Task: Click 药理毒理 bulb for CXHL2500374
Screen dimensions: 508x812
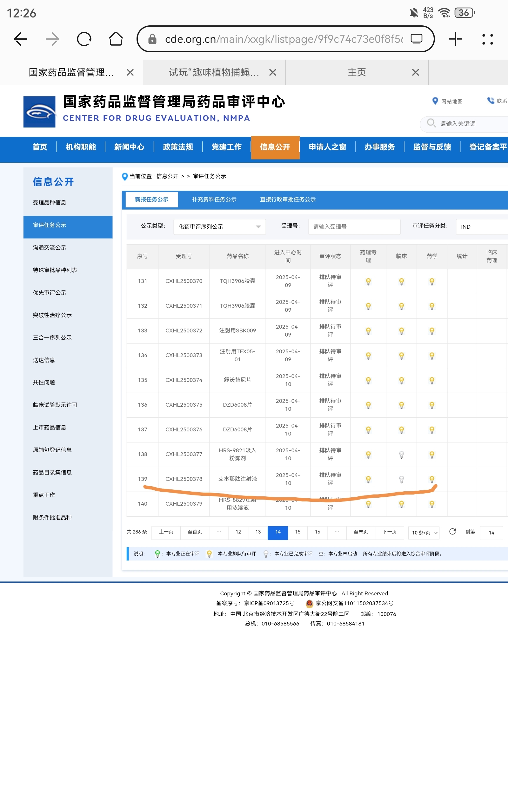Action: [x=368, y=381]
